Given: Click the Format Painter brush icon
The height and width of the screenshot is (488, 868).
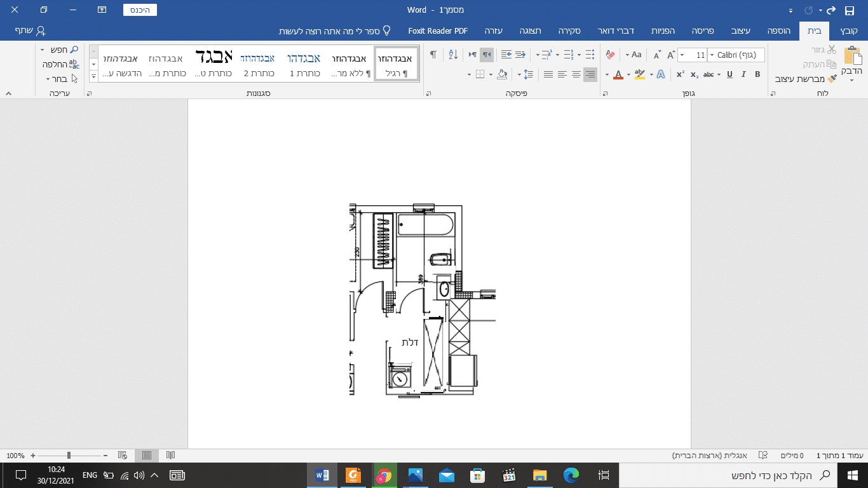Looking at the screenshot, I should click(832, 79).
